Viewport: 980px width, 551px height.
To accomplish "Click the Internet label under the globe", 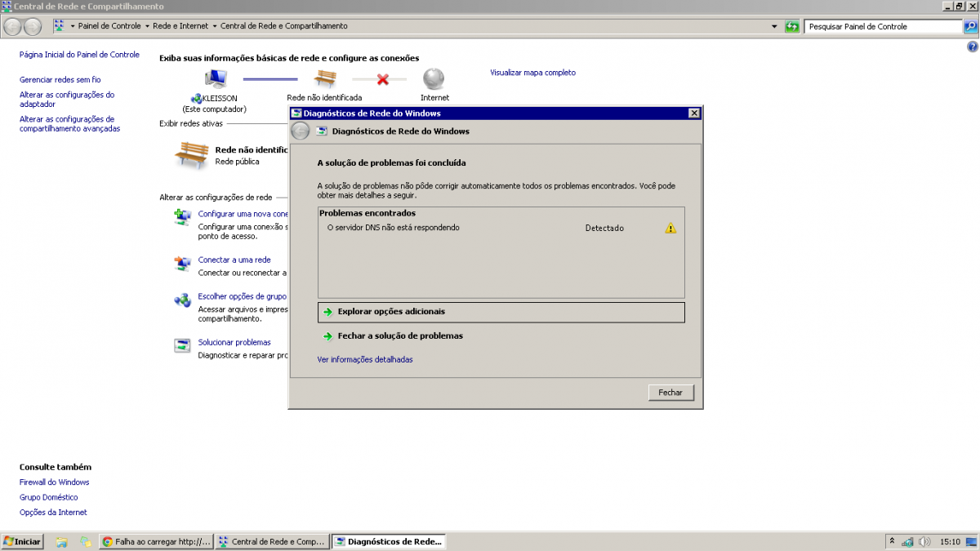I will [x=434, y=98].
